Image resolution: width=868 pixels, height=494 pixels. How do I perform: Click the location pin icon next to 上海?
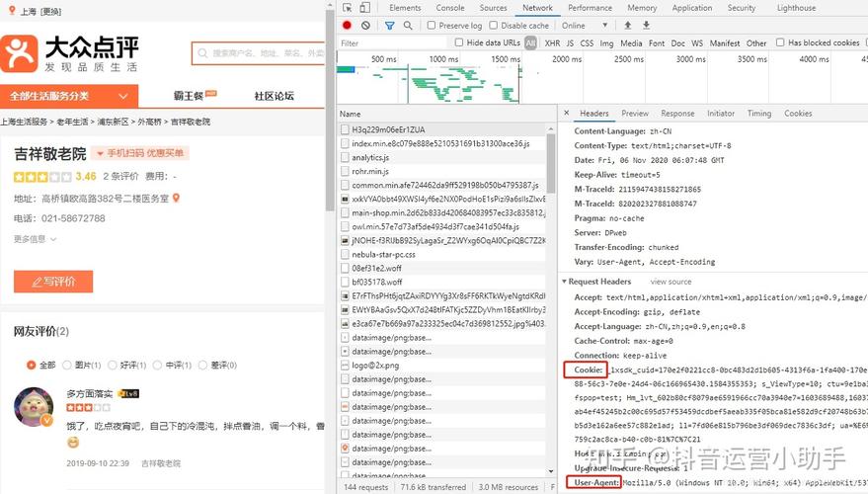[x=12, y=11]
